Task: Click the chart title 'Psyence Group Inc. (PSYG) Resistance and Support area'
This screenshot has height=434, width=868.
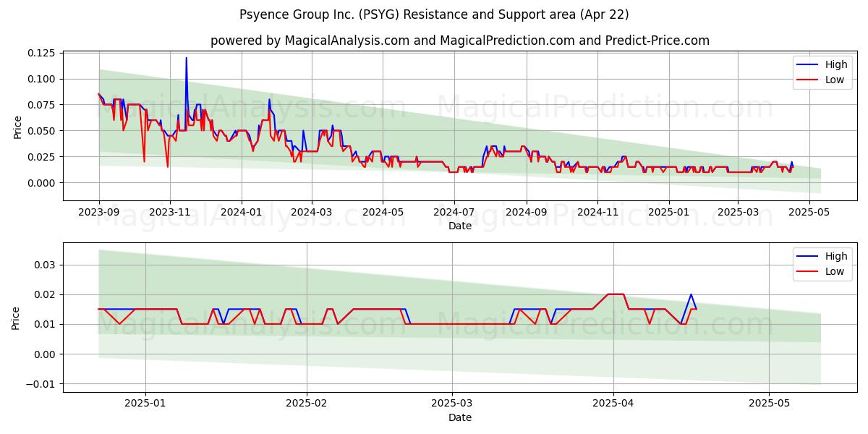Action: [x=433, y=14]
